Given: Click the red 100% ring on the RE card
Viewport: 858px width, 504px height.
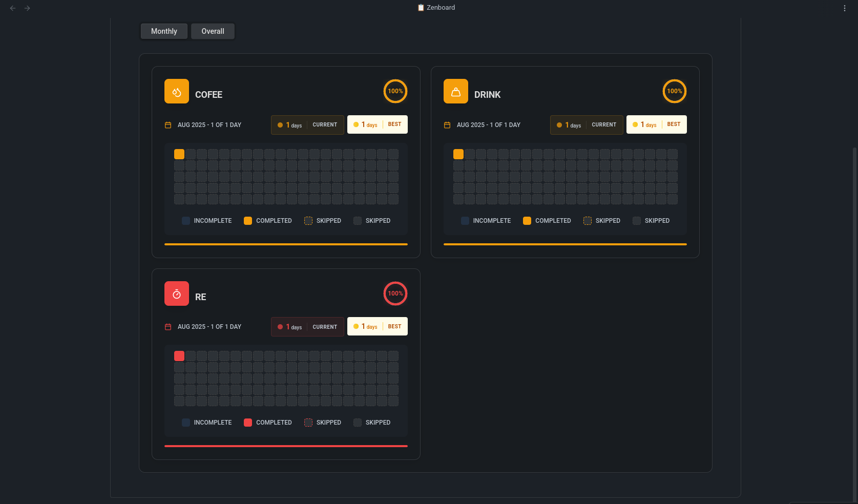Looking at the screenshot, I should tap(395, 293).
